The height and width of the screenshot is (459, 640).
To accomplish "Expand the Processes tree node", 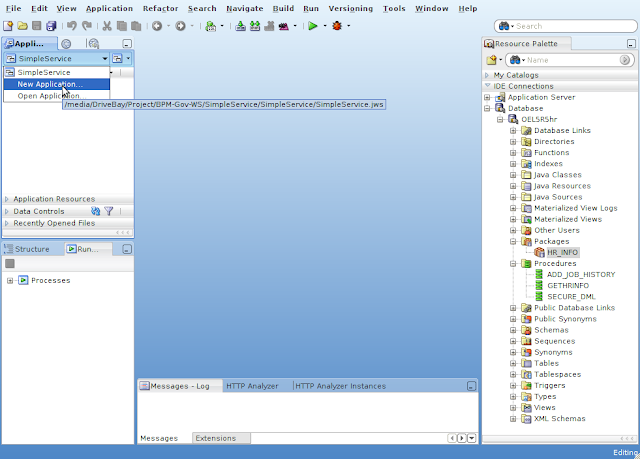I will tap(10, 280).
